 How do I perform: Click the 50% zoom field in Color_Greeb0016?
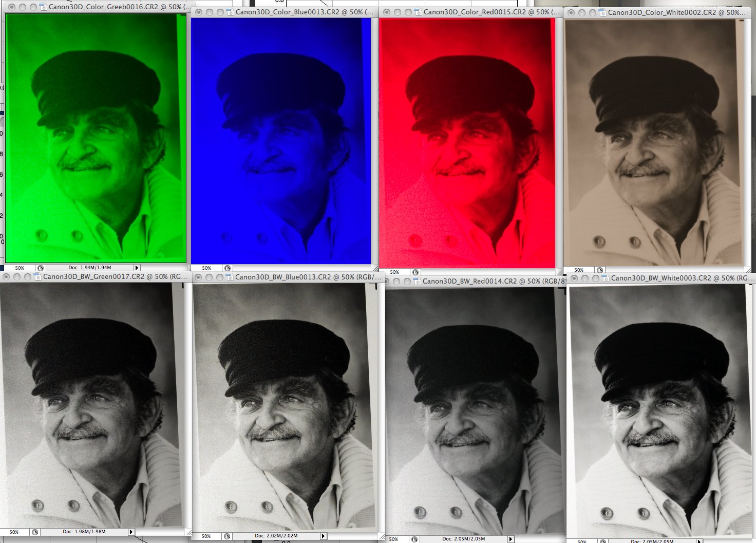(x=20, y=268)
